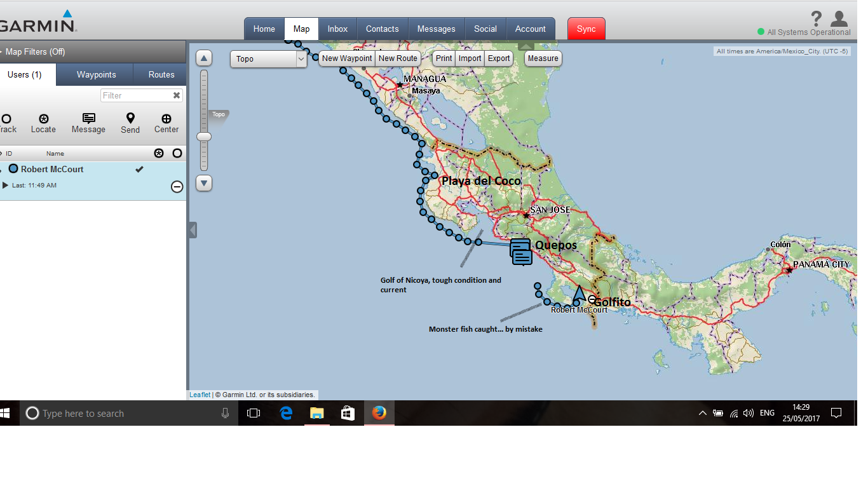The image size is (868, 488).
Task: Clear the Filter field with the X icon
Action: pyautogui.click(x=177, y=95)
